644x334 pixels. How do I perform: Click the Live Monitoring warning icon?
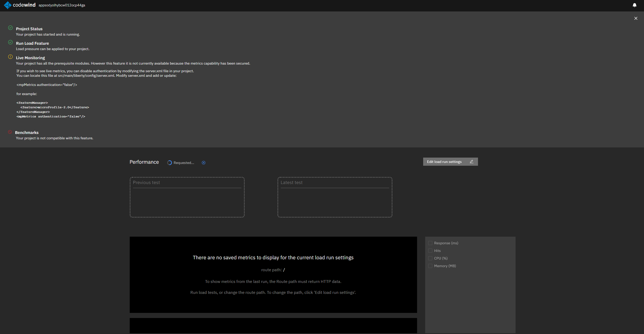click(x=10, y=57)
